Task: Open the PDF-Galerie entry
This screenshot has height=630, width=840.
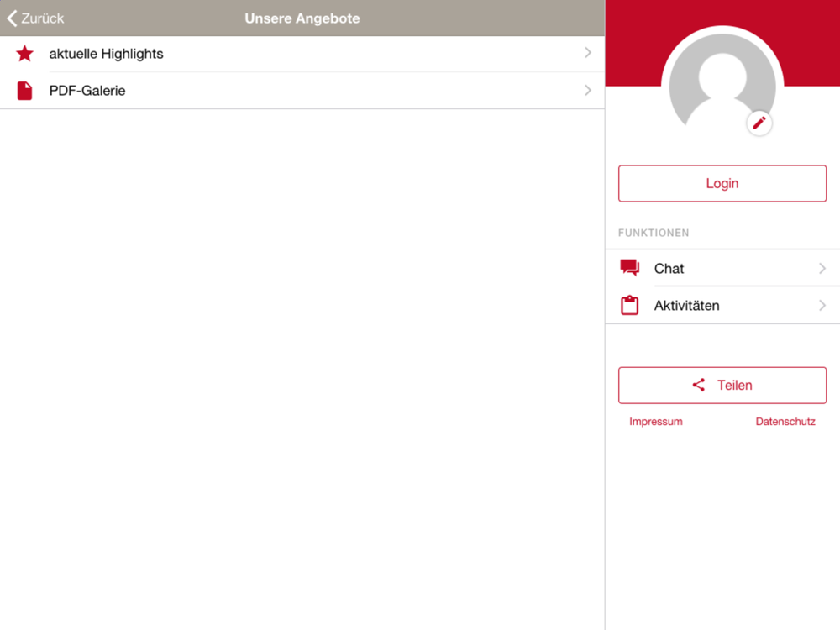Action: pos(302,91)
